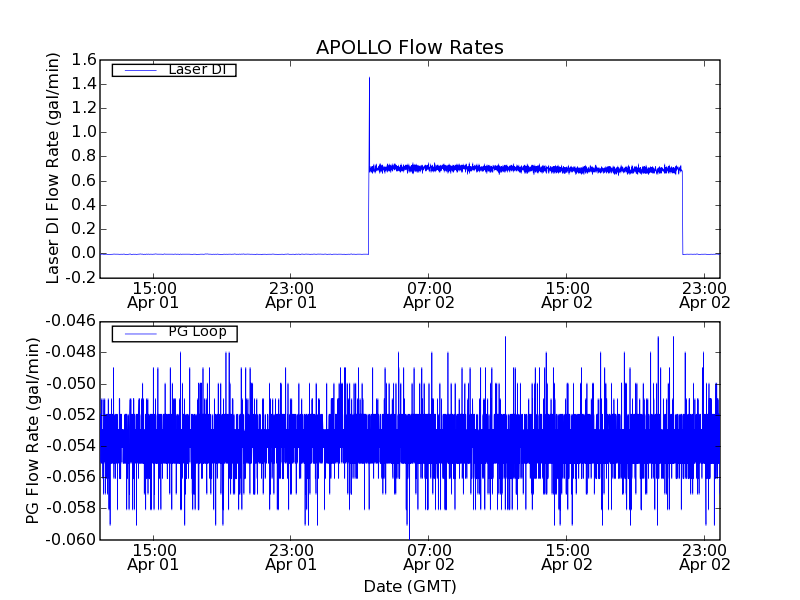This screenshot has width=800, height=600.
Task: Click the Laser DI plateau near 0.7 gal/min
Action: pyautogui.click(x=520, y=169)
